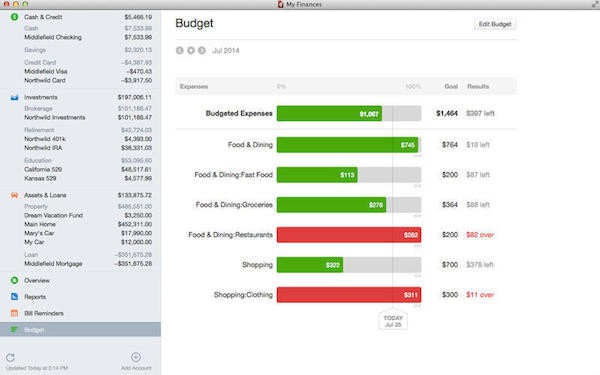Click the Assets & Loans car icon
Screen dimensions: 600x375
click(x=15, y=195)
